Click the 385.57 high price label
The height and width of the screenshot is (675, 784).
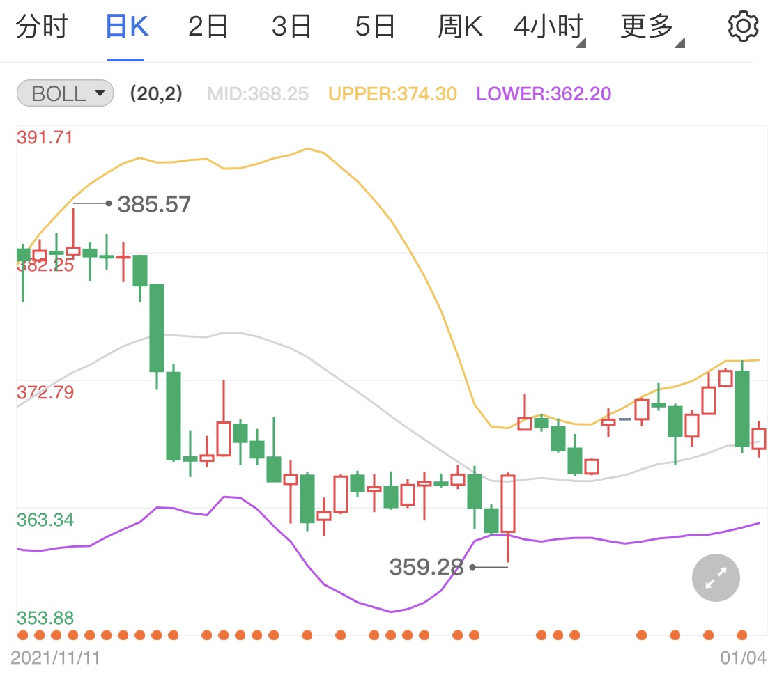154,204
